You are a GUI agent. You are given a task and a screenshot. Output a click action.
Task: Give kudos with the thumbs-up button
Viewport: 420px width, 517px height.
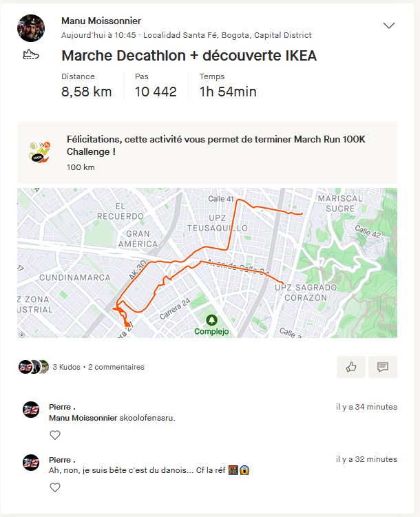tap(351, 367)
